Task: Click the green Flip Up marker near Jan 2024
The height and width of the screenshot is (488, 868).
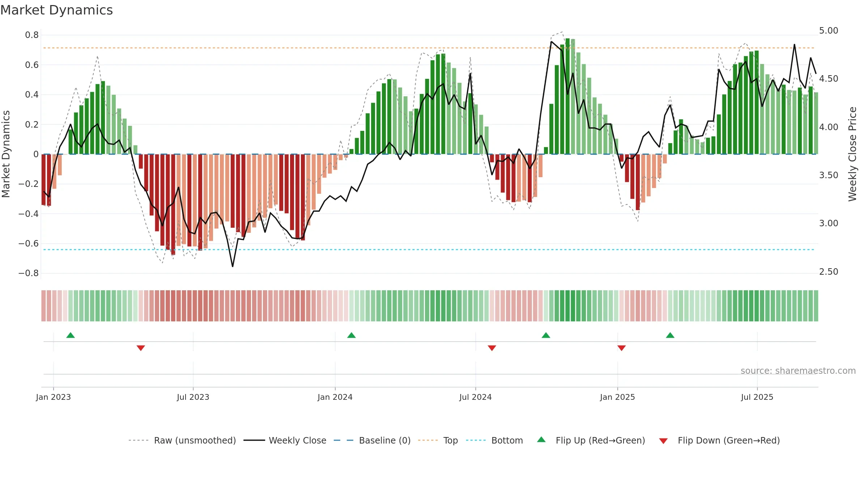Action: [352, 335]
